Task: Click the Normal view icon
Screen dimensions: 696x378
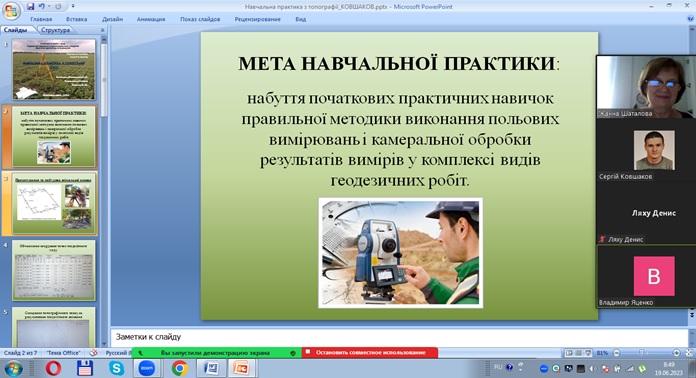Action: pyautogui.click(x=569, y=353)
